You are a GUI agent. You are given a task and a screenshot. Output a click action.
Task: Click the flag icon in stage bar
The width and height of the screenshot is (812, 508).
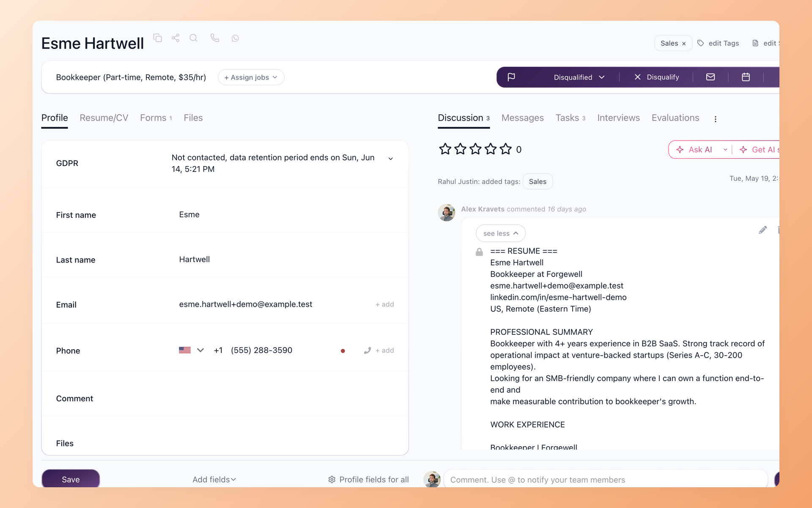[511, 77]
